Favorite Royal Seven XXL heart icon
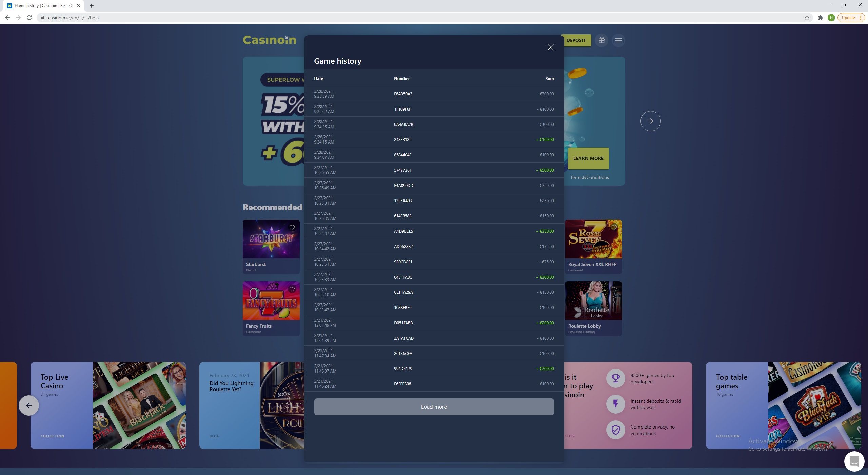This screenshot has width=868, height=475. [614, 228]
